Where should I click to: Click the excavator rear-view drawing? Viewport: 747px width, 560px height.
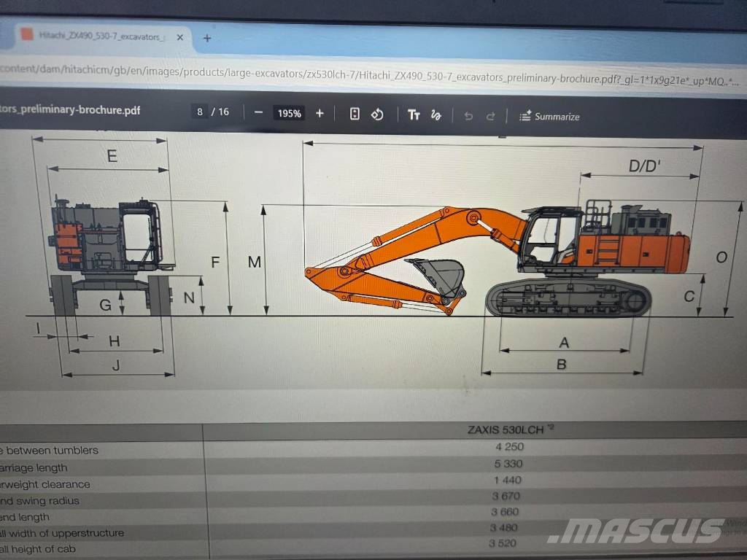point(111,256)
